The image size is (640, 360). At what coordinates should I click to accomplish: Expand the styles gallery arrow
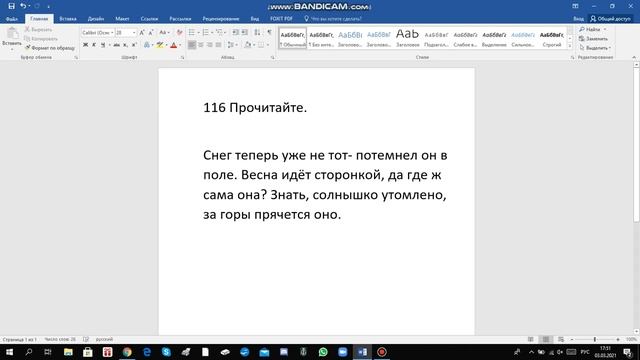pos(570,46)
